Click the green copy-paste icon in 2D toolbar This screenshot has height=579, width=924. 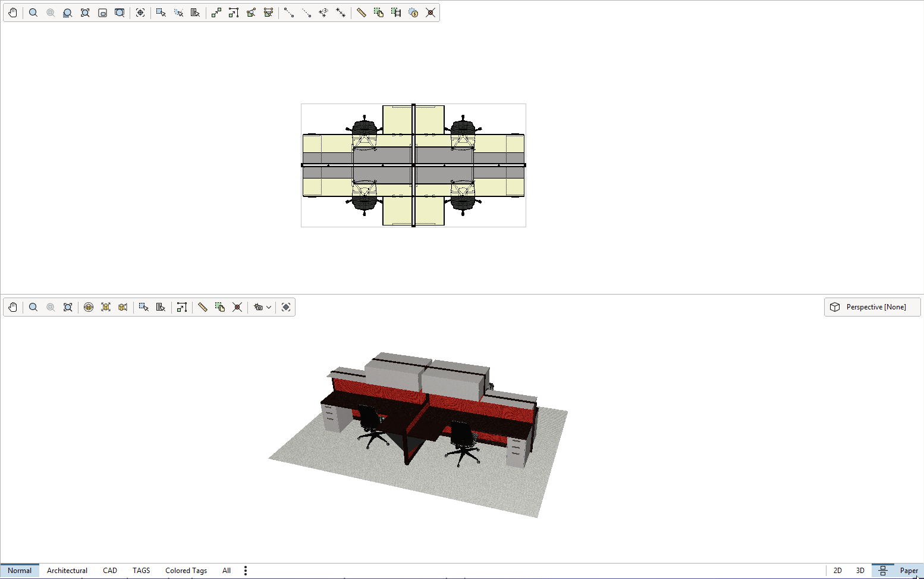pos(379,12)
